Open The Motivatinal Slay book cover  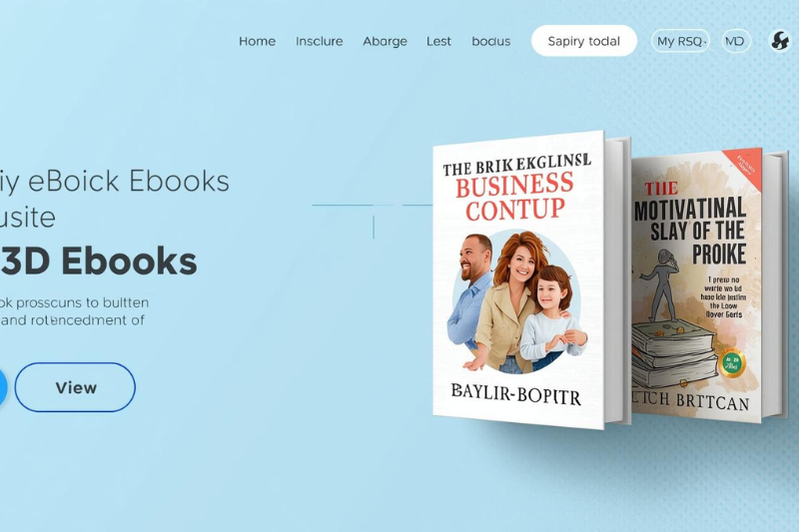[696, 285]
